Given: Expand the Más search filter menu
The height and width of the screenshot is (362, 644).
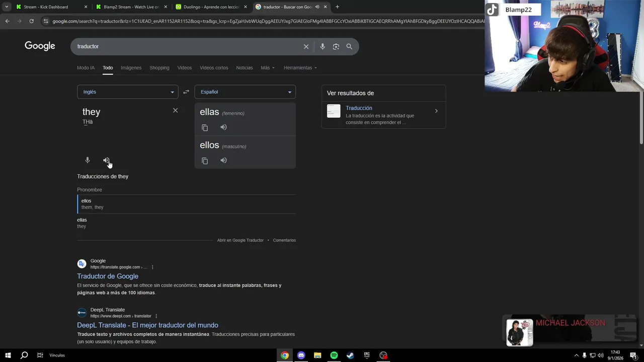Looking at the screenshot, I should pyautogui.click(x=268, y=68).
